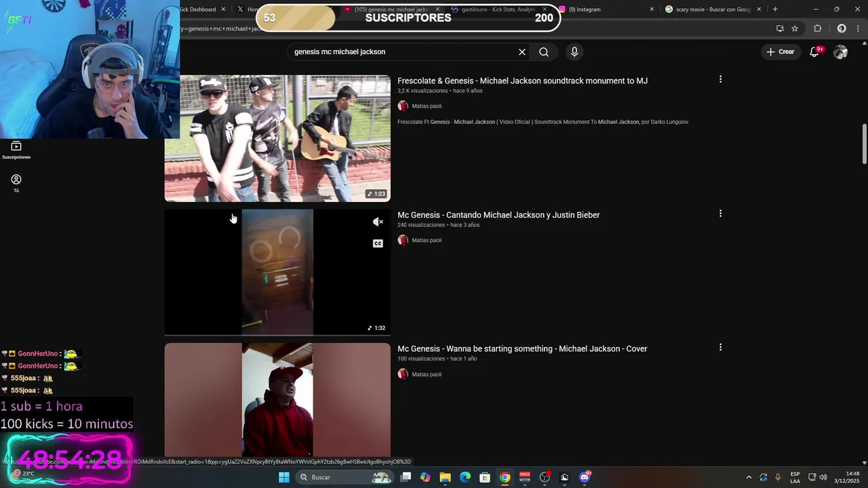Open Google Chrome from the taskbar
This screenshot has height=488, width=868.
point(505,477)
